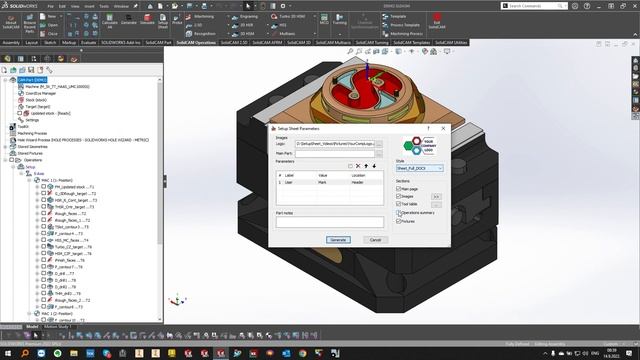640x360 pixels.
Task: Switch to the Sketch tab
Action: (x=50, y=42)
